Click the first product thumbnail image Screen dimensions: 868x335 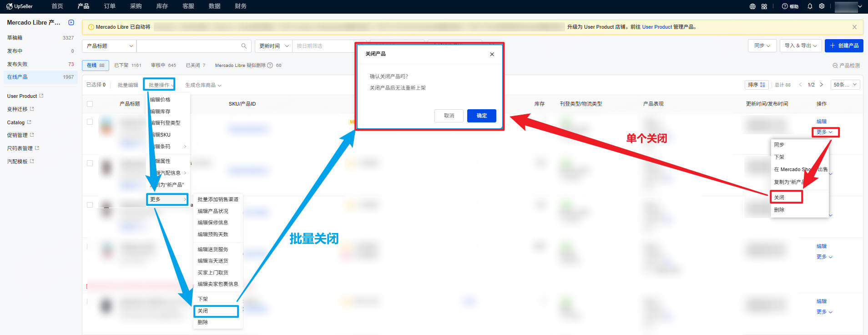coord(106,126)
